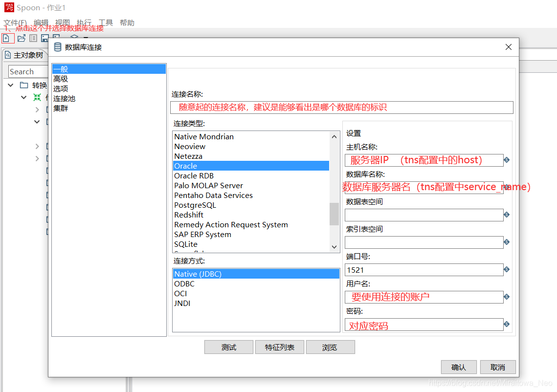Image resolution: width=557 pixels, height=392 pixels.
Task: Collapse the 转换 tree node
Action: coord(11,85)
